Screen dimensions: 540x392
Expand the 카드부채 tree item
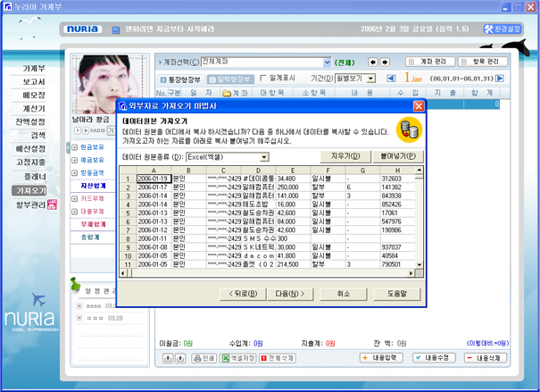tap(75, 198)
